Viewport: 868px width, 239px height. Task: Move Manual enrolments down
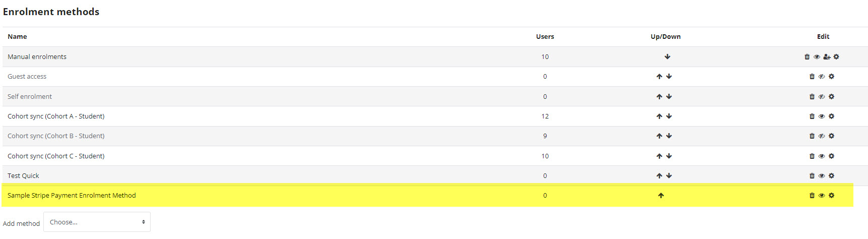tap(667, 57)
